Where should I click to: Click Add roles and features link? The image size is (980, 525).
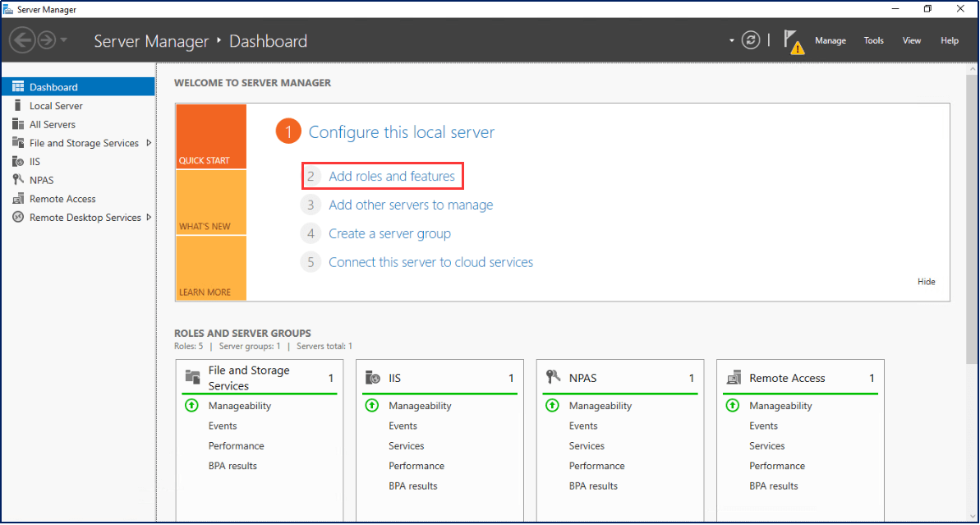click(391, 176)
